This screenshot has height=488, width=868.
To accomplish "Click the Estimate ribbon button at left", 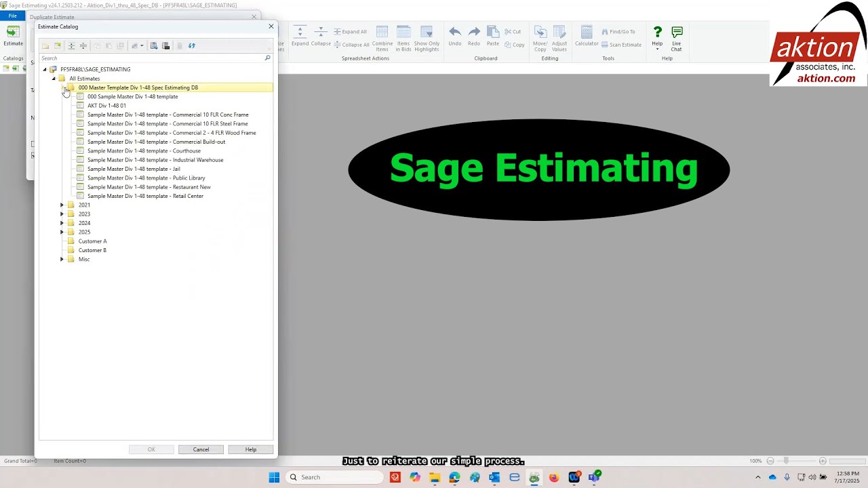I will [x=13, y=37].
